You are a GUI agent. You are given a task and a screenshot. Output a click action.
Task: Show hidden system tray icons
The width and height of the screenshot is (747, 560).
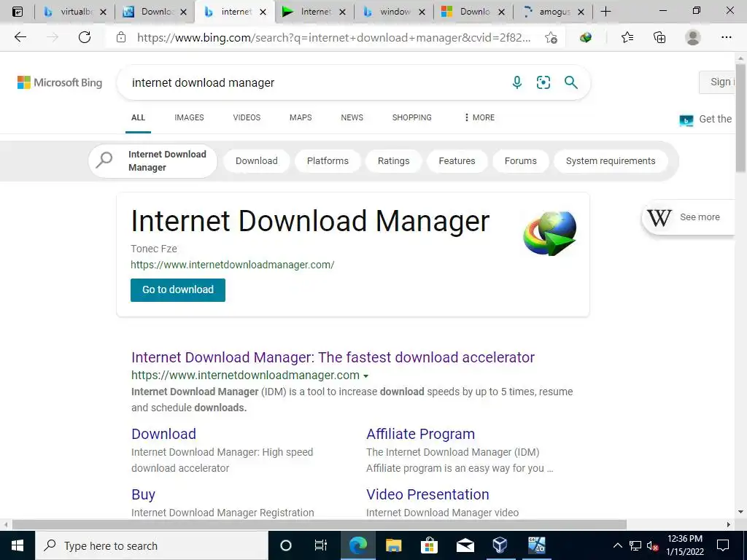(617, 545)
